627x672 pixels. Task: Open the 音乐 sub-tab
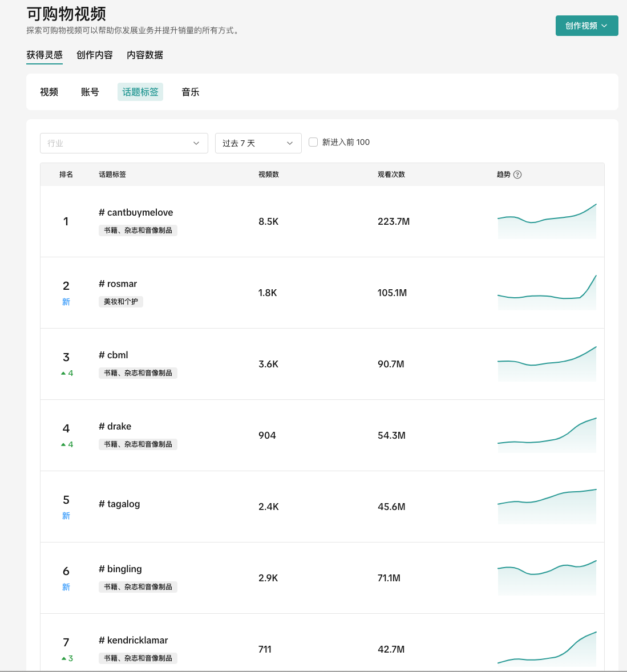(191, 92)
